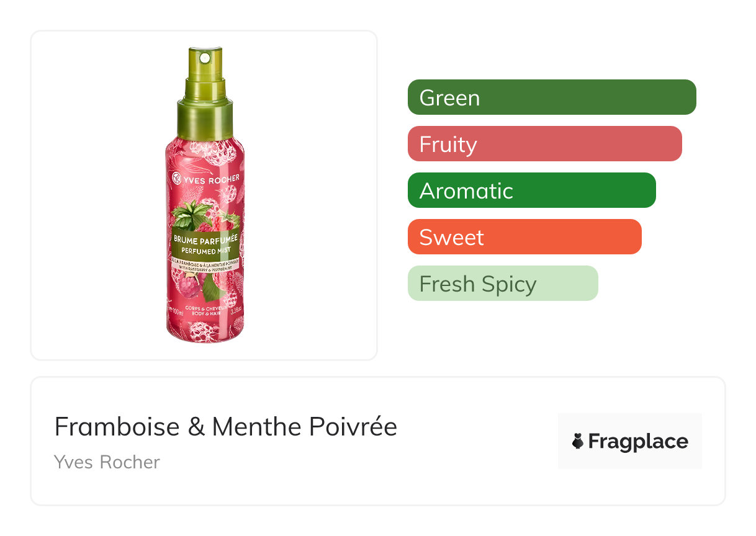Select the Sweet accord bar
Viewport: 756px width, 536px height.
click(x=524, y=237)
